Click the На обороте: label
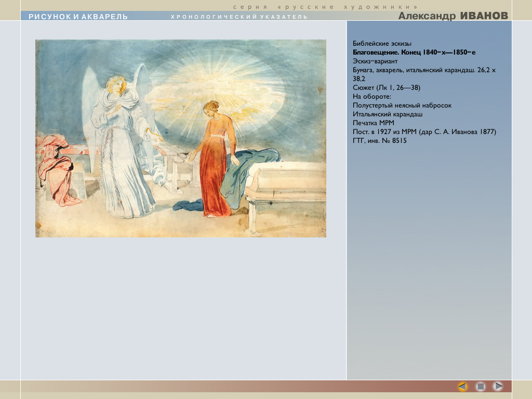 (x=371, y=97)
